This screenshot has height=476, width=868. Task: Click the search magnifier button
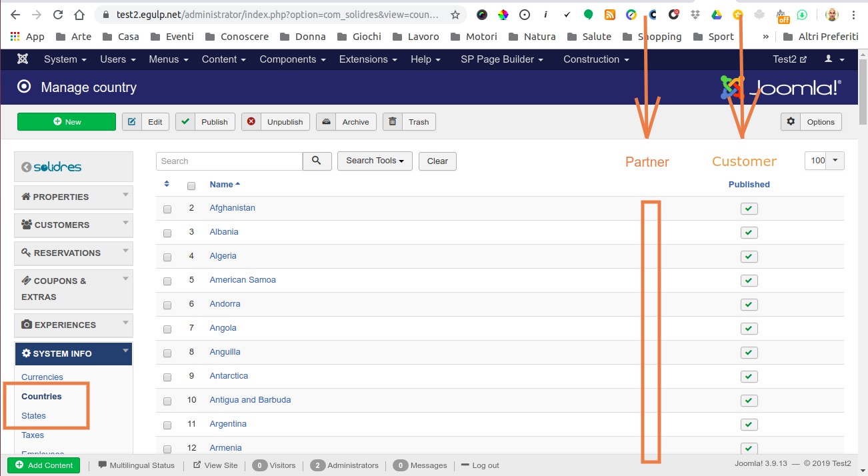(x=317, y=161)
